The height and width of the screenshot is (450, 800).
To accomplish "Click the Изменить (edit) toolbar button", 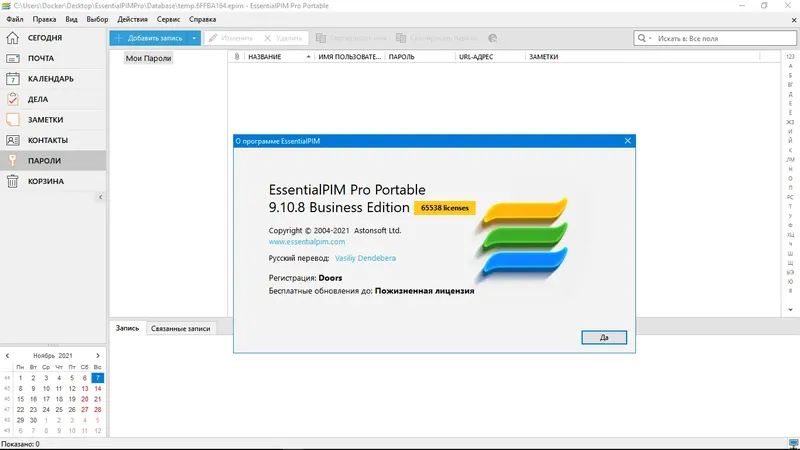I will click(231, 38).
